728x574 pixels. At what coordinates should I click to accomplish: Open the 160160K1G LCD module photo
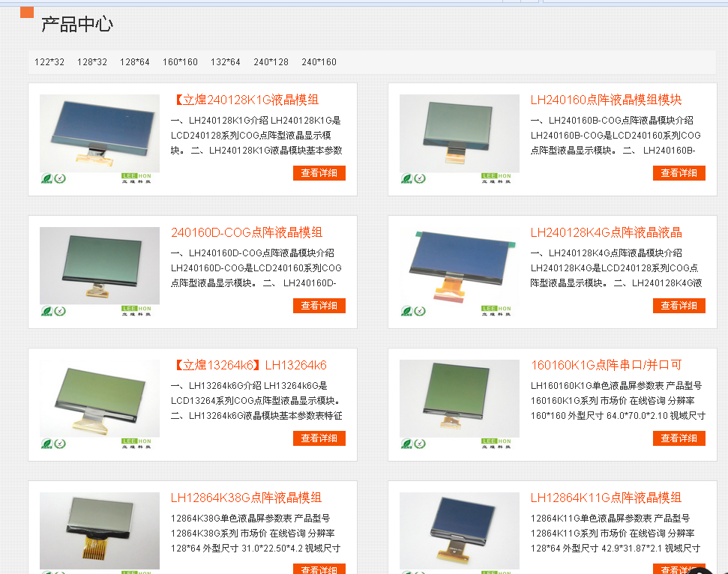[x=459, y=405]
